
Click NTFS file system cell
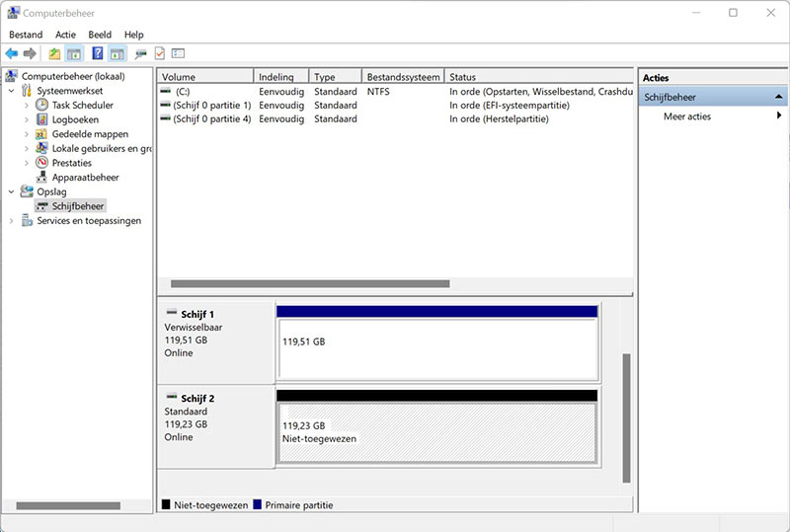pos(378,91)
